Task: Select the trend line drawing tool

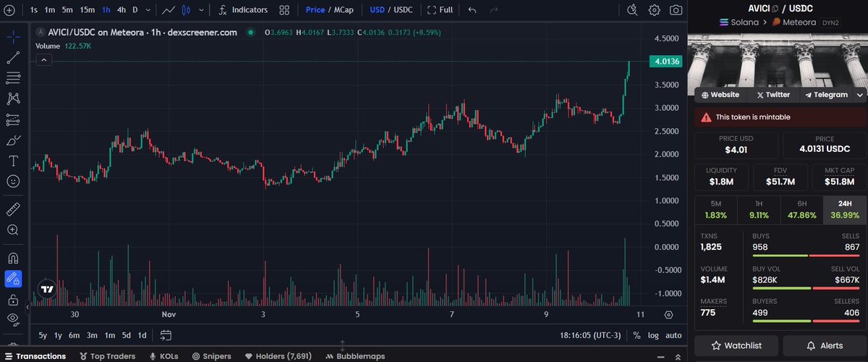Action: (13, 58)
